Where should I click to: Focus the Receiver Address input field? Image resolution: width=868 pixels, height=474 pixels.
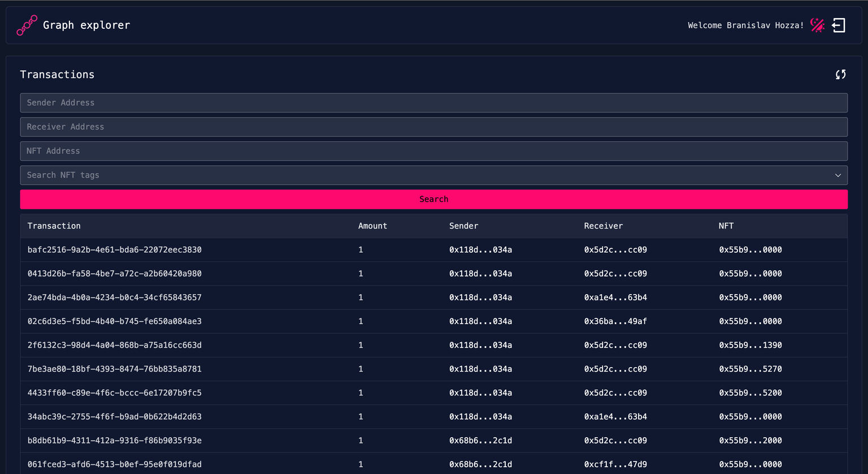(433, 127)
